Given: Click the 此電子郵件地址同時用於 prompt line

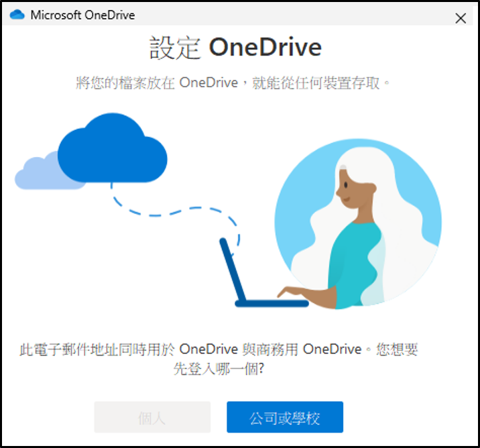Looking at the screenshot, I should 219,349.
